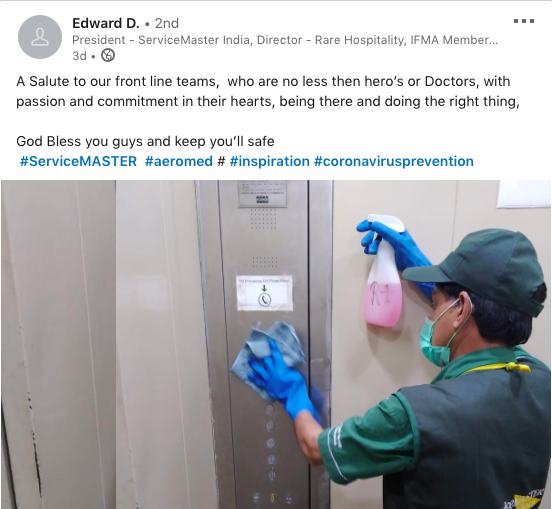Screen dimensions: 552x509
Task: Click the 3d post timestamp
Action: [x=79, y=56]
